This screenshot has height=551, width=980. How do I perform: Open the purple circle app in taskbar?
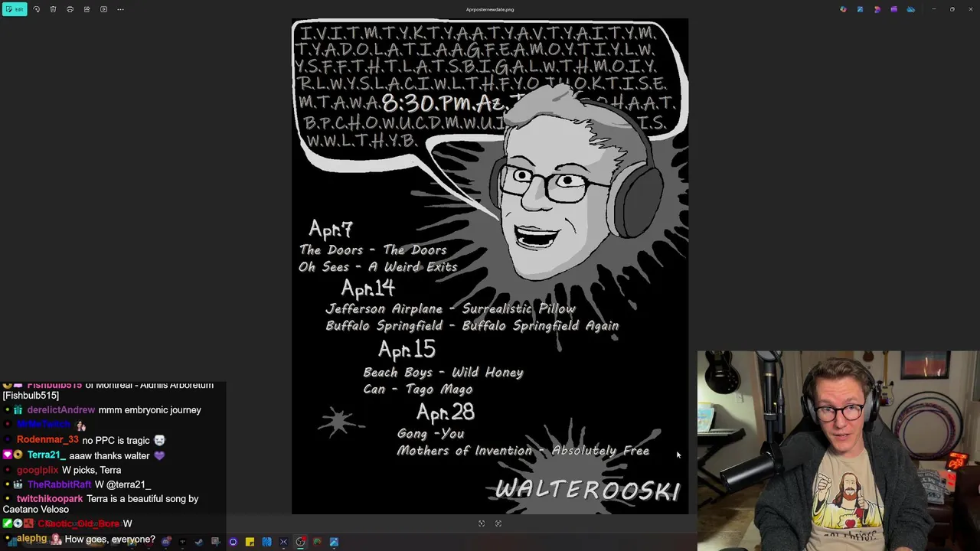233,542
